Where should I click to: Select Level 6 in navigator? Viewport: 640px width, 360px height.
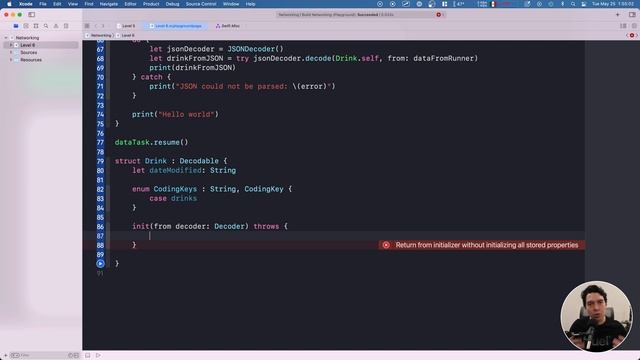tap(41, 45)
